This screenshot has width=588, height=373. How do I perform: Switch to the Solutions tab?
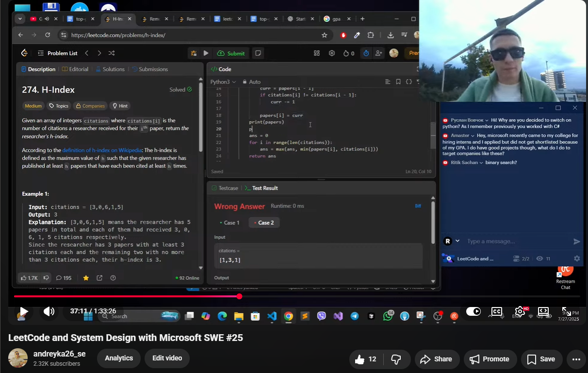click(110, 69)
